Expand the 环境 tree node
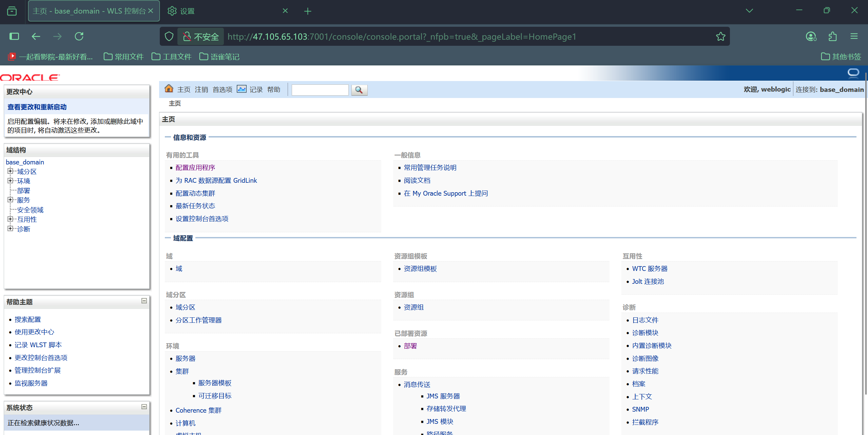The width and height of the screenshot is (868, 435). (x=10, y=180)
